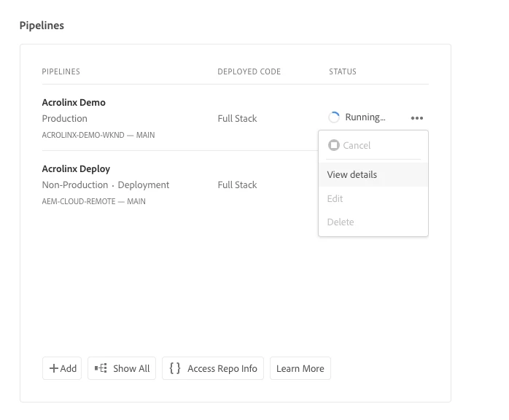Click Full Stack in Acrolinx Deploy row
The width and height of the screenshot is (509, 420).
pyautogui.click(x=237, y=184)
